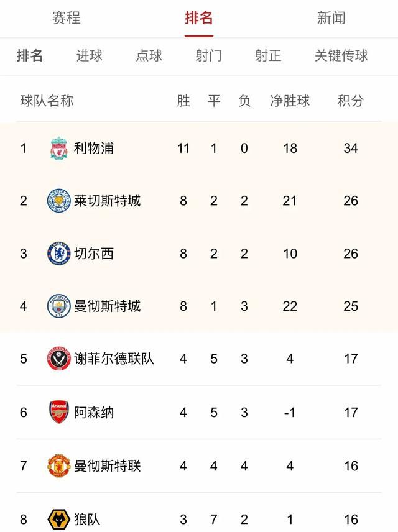Viewport: 398px width, 532px height.
Task: View the 关键传球 ranking filter
Action: pyautogui.click(x=341, y=56)
